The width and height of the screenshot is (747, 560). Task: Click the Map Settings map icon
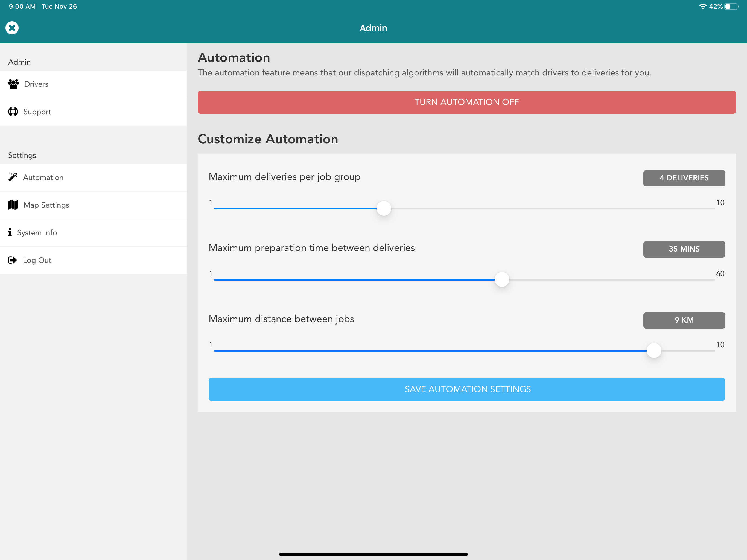[13, 205]
